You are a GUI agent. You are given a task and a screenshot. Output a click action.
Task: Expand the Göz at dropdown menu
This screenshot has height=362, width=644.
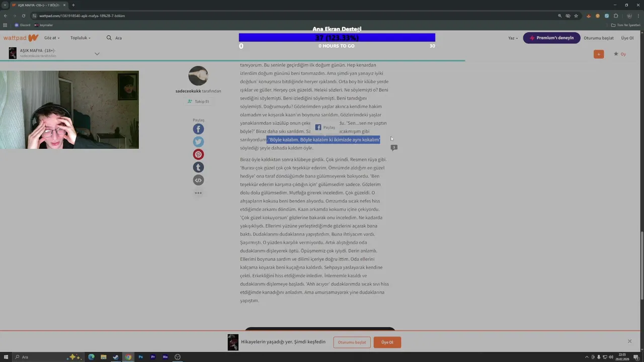[x=52, y=38]
